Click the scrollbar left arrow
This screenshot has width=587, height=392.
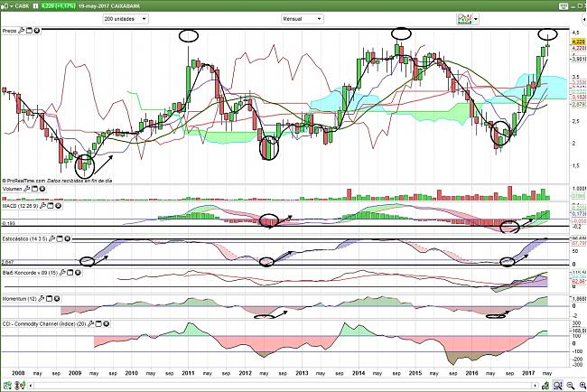(31, 386)
